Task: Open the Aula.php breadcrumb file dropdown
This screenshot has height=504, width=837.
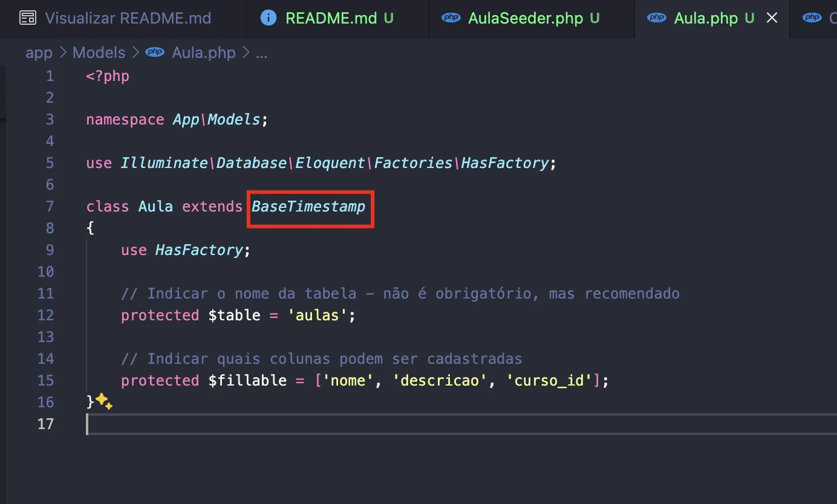Action: pyautogui.click(x=203, y=53)
